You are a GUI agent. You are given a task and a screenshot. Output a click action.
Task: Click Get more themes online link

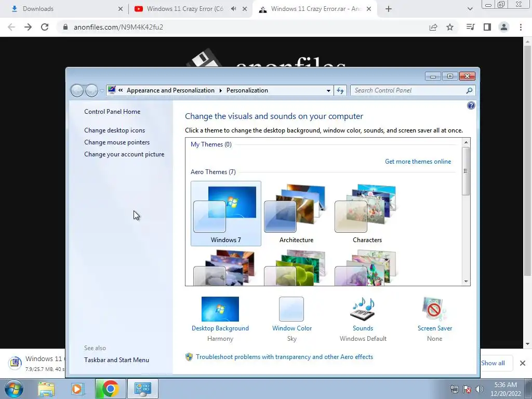click(x=418, y=162)
